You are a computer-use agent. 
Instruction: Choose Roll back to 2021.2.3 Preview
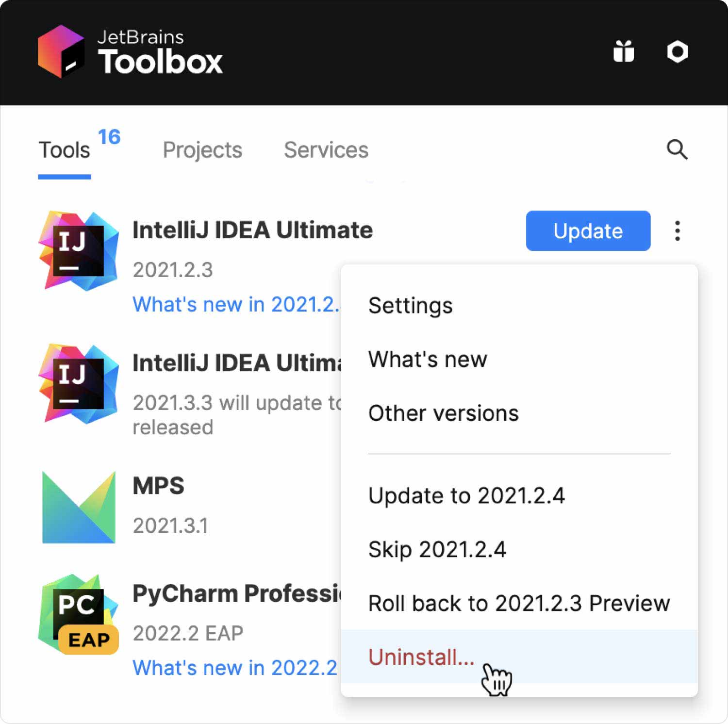pos(519,604)
